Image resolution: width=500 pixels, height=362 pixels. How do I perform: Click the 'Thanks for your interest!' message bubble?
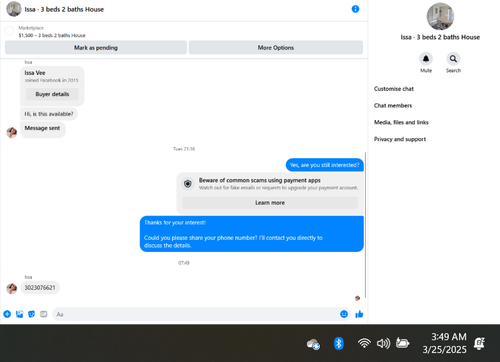[252, 234]
